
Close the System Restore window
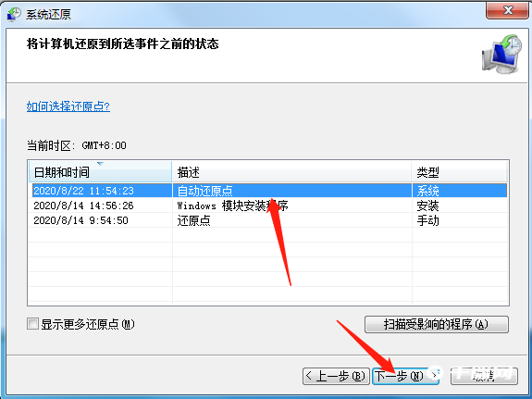point(508,10)
